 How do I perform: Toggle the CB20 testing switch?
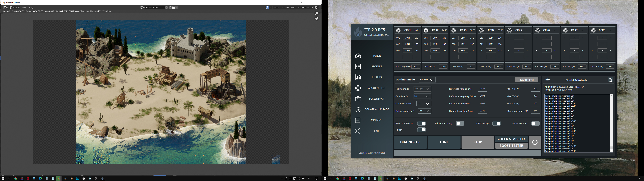(496, 124)
